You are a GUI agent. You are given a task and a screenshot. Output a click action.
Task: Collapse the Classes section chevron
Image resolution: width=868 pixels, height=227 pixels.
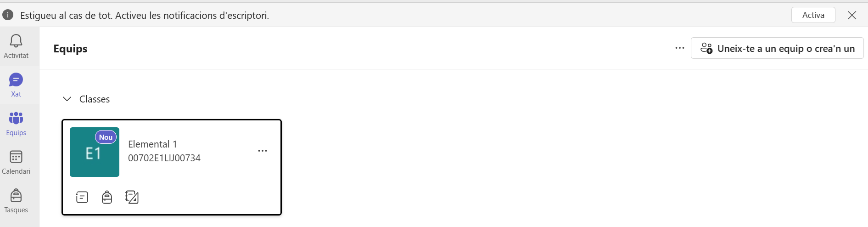point(67,99)
